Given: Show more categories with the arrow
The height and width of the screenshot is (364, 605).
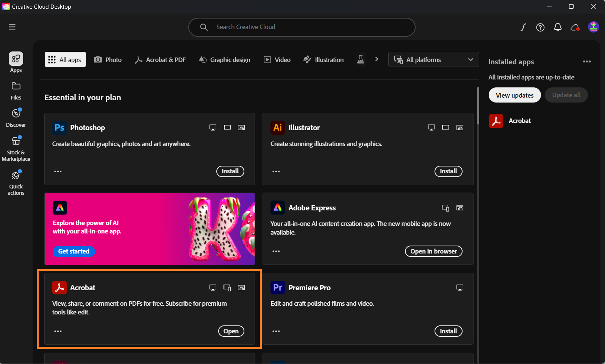Looking at the screenshot, I should [x=377, y=59].
